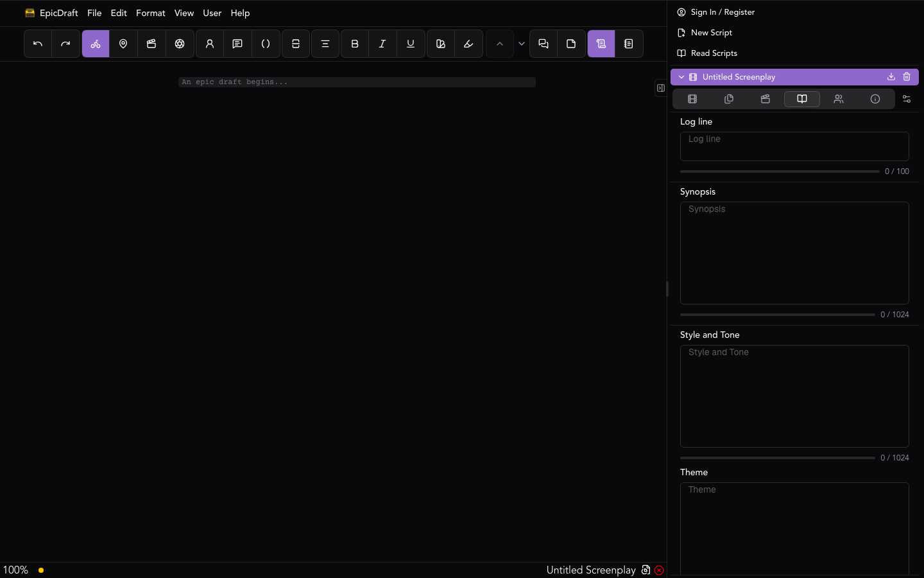Click the red error circle status icon
924x578 pixels.
[659, 570]
